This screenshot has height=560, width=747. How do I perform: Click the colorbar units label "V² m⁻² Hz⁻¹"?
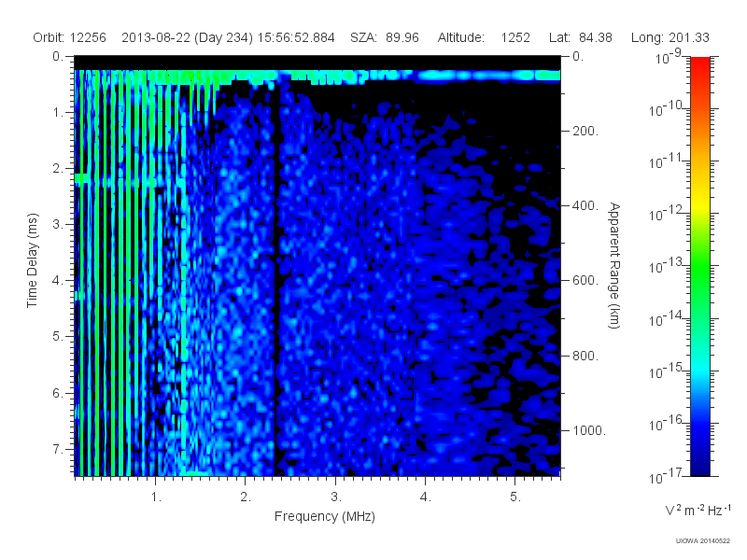pyautogui.click(x=698, y=510)
